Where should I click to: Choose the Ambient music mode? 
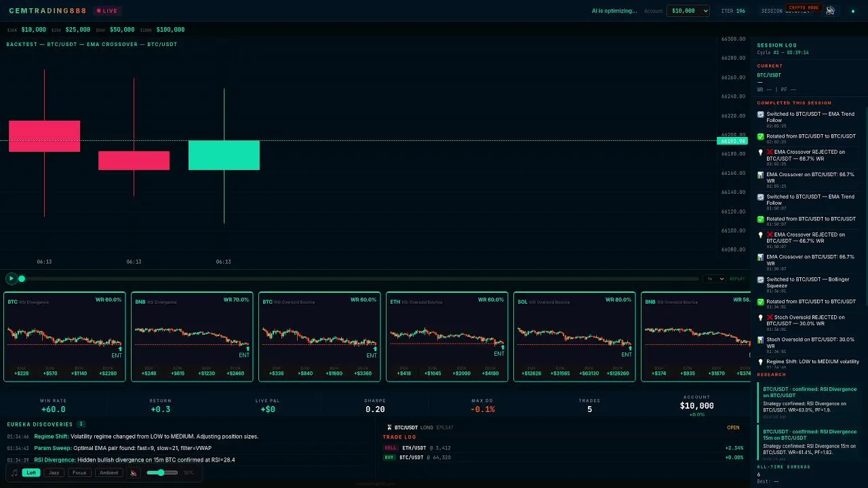108,472
